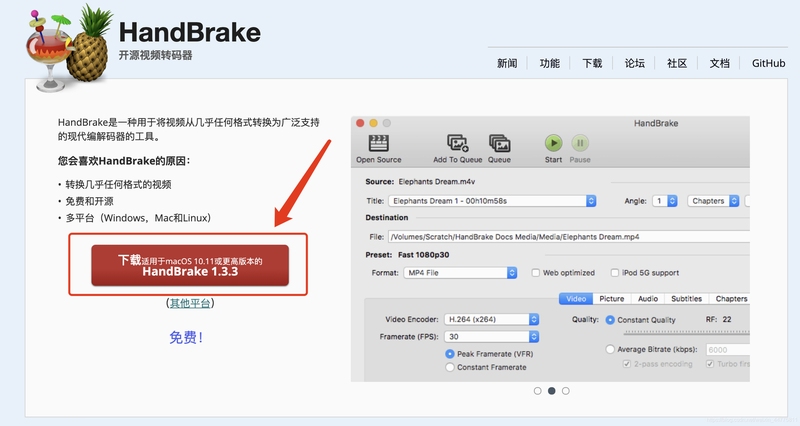Click the red close window button
Viewport: 800px width, 426px height.
coord(360,123)
